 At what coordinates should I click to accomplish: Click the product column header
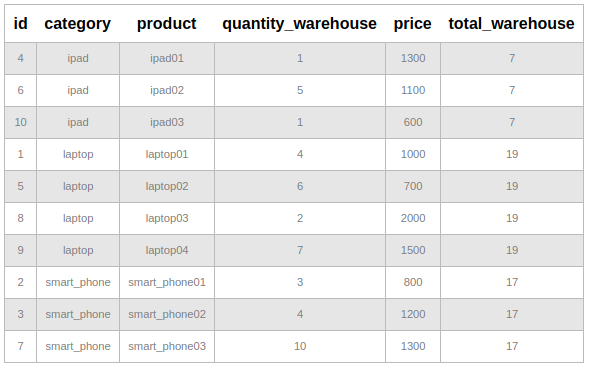click(x=167, y=24)
